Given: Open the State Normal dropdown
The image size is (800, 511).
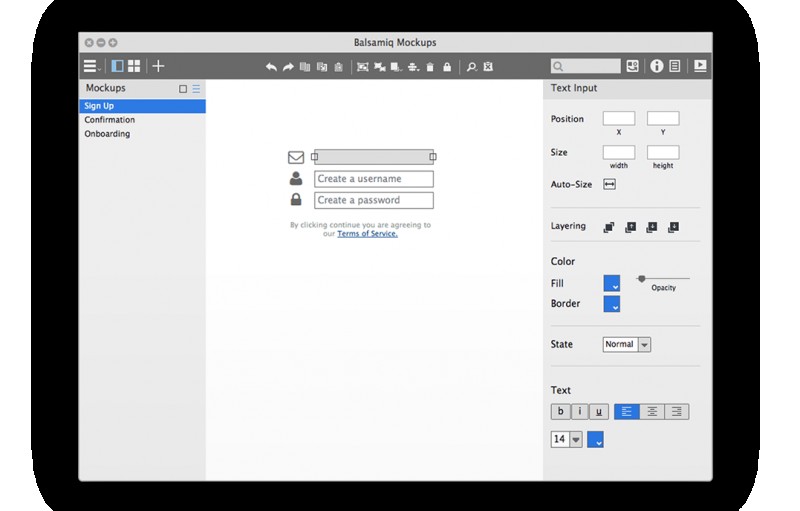Looking at the screenshot, I should point(627,344).
